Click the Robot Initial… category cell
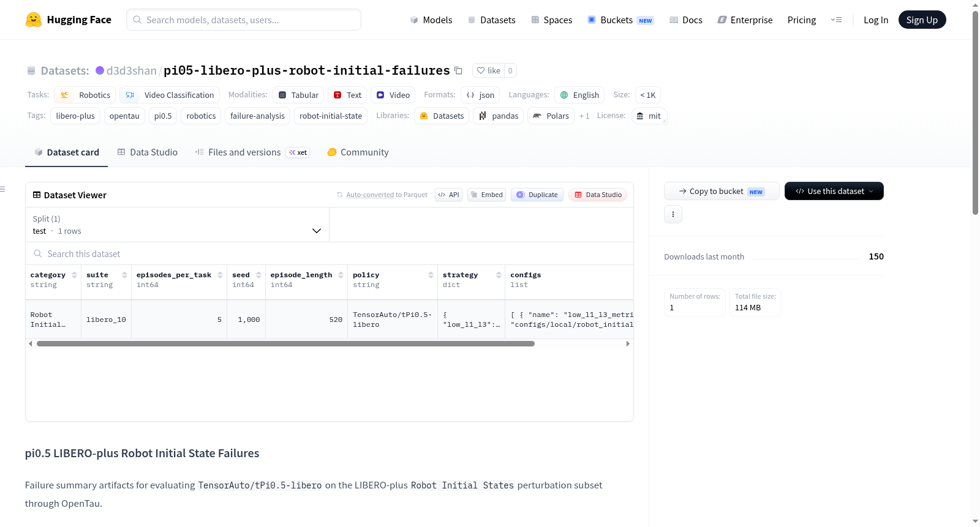 [53, 320]
